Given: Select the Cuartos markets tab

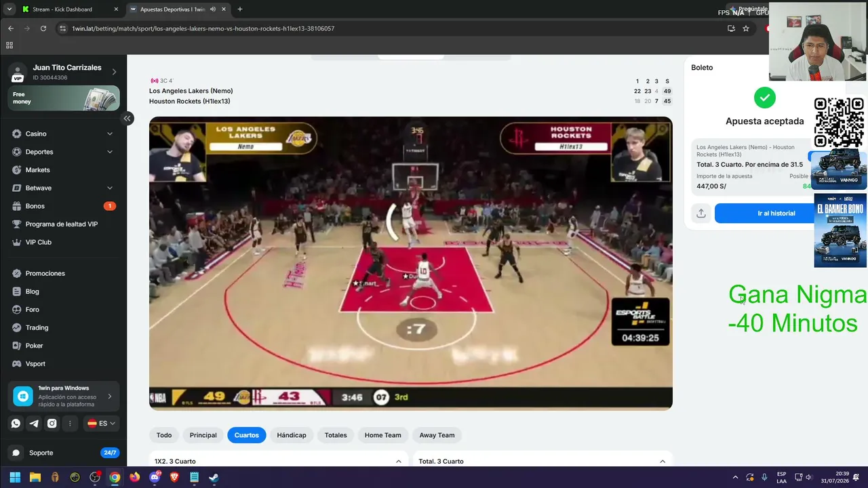Looking at the screenshot, I should pos(247,435).
